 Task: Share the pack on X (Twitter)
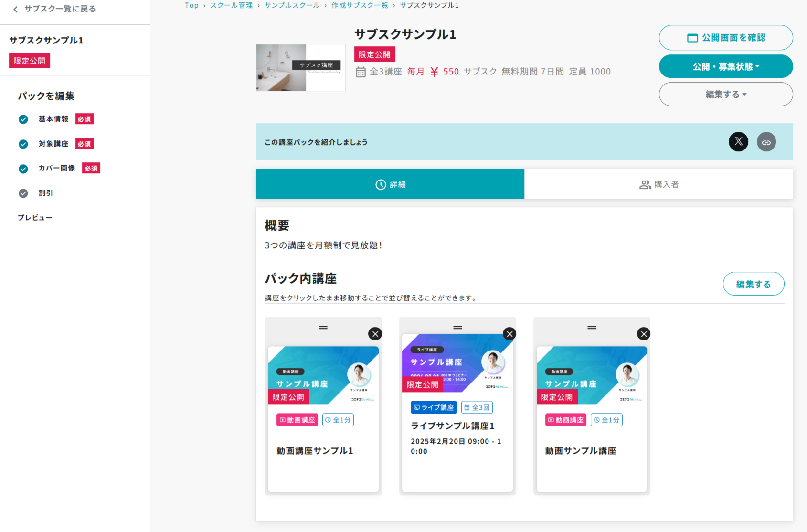tap(738, 142)
